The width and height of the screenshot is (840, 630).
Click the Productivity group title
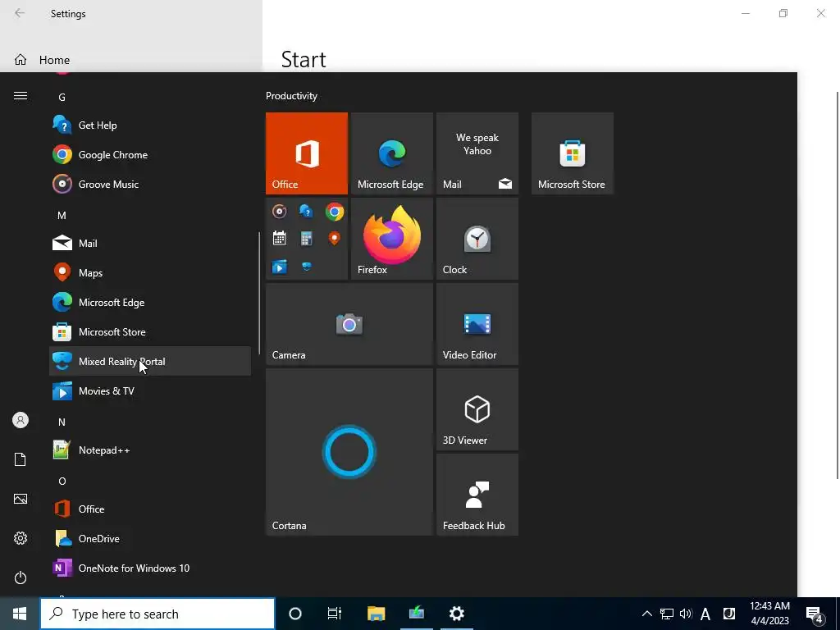291,96
